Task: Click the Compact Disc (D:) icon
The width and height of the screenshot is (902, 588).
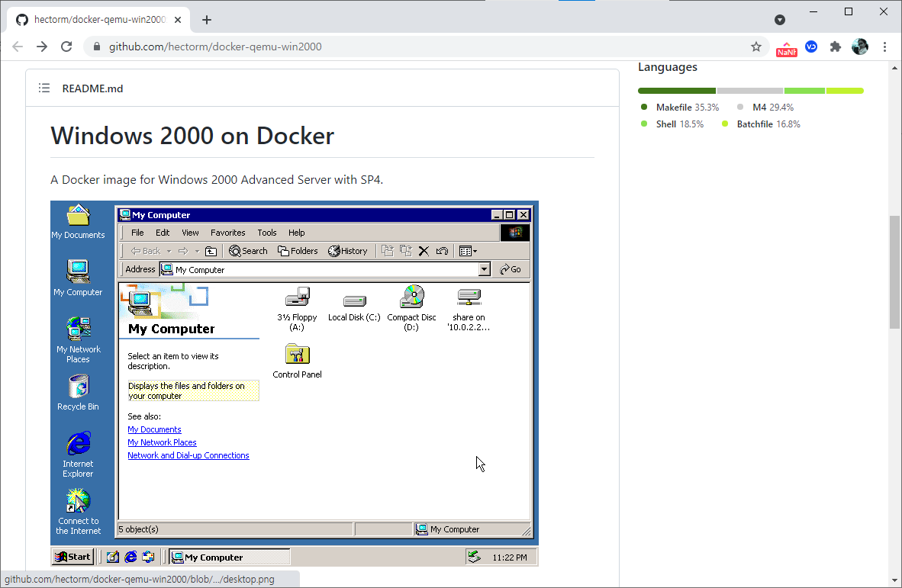Action: point(412,309)
